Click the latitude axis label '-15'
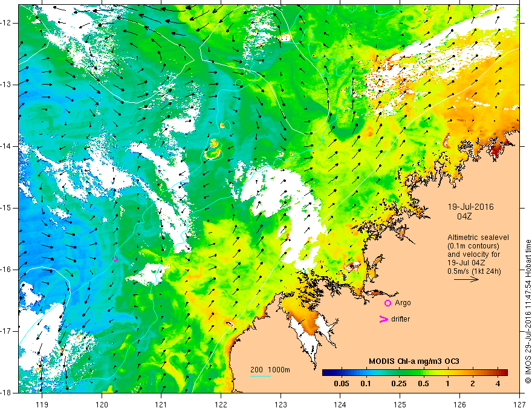This screenshot has width=532, height=411. click(7, 208)
